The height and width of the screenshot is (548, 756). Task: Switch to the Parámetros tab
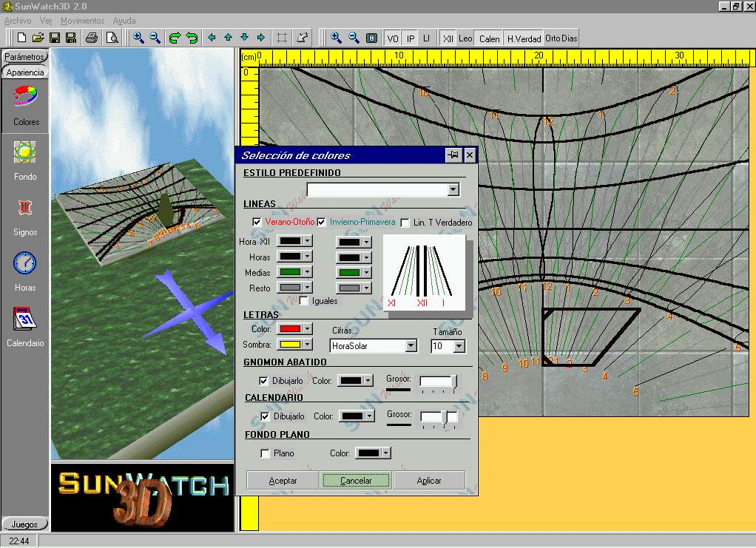tap(24, 57)
